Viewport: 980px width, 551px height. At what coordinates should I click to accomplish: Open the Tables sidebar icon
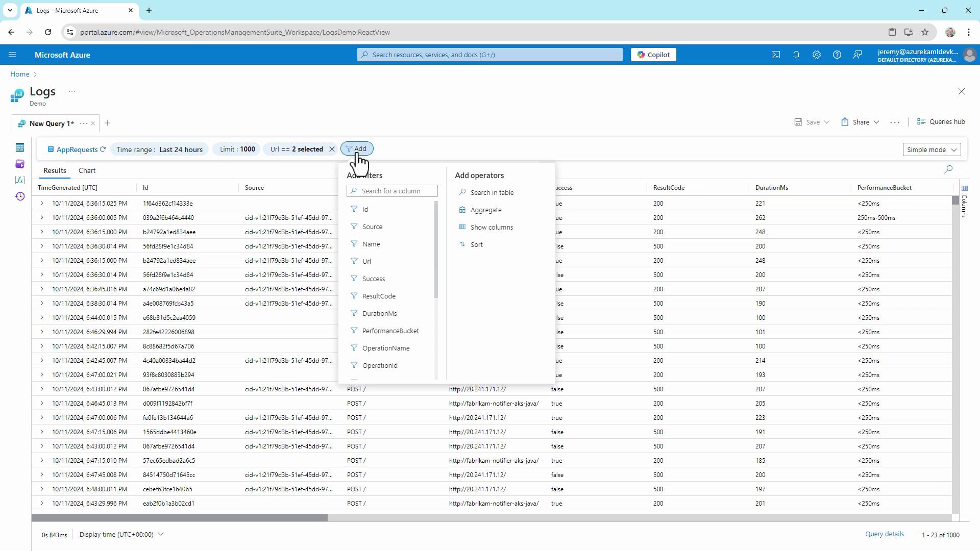[20, 147]
